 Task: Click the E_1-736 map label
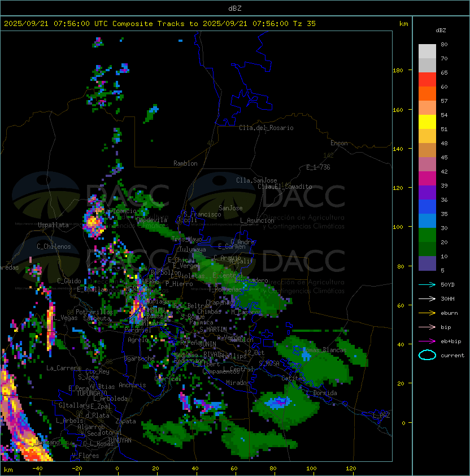(x=318, y=167)
